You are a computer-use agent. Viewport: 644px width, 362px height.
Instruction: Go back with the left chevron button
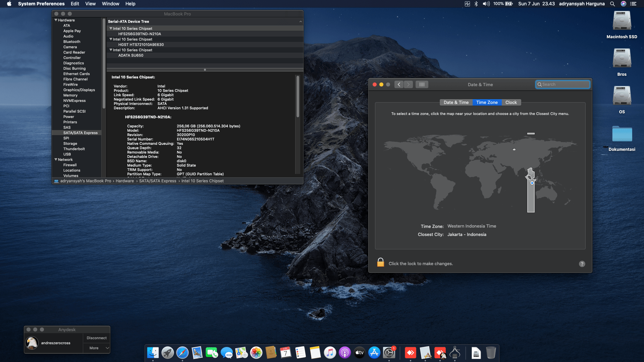[399, 84]
